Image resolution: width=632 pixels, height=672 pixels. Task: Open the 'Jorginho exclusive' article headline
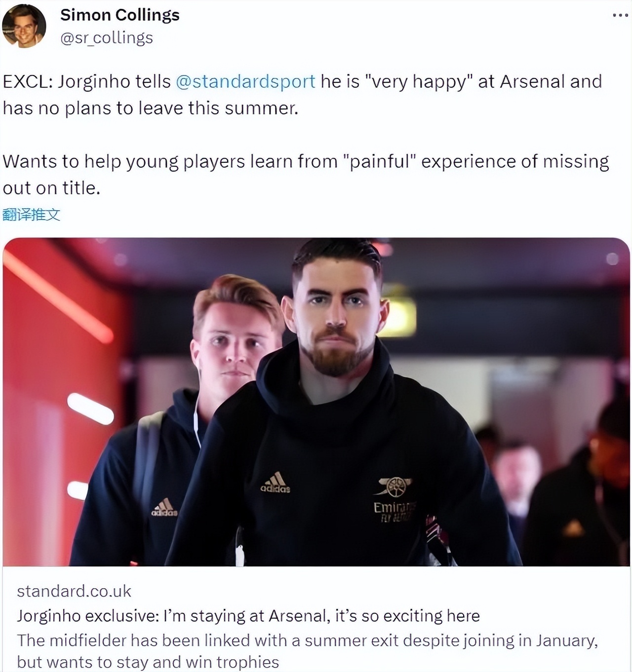click(248, 616)
